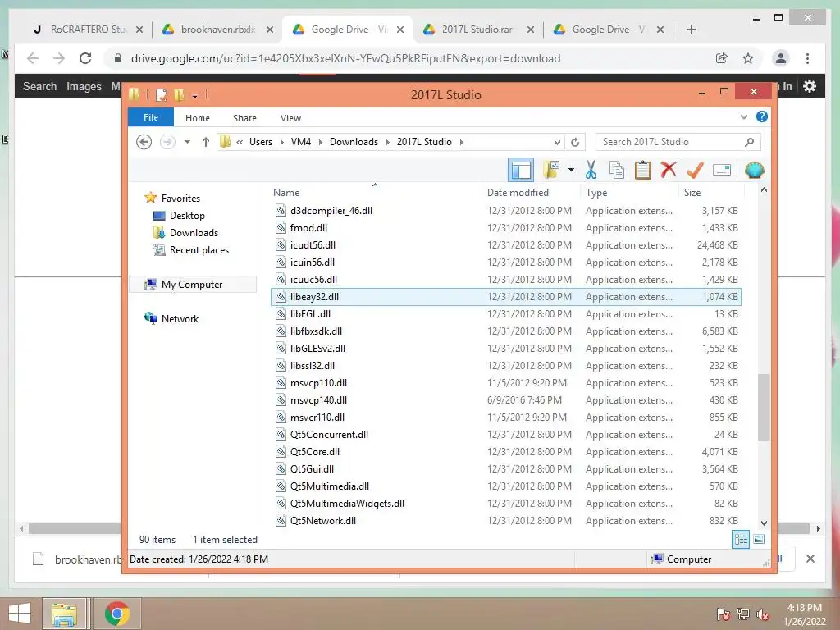Open address bar history dropdown
The width and height of the screenshot is (840, 630).
557,143
